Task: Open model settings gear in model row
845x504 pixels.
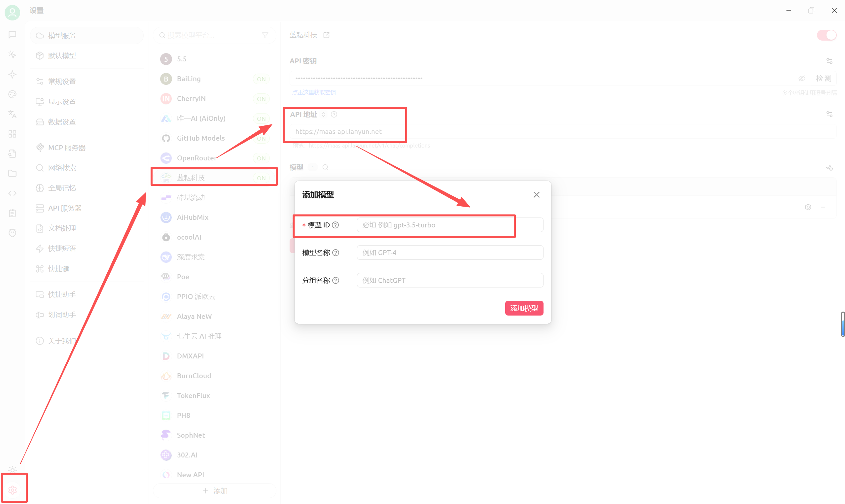Action: tap(808, 207)
